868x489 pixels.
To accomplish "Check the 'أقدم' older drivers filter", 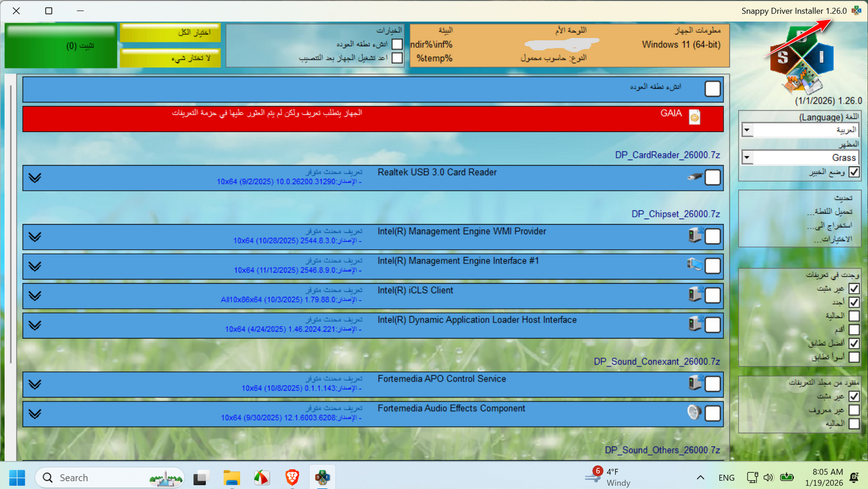I will (x=854, y=329).
